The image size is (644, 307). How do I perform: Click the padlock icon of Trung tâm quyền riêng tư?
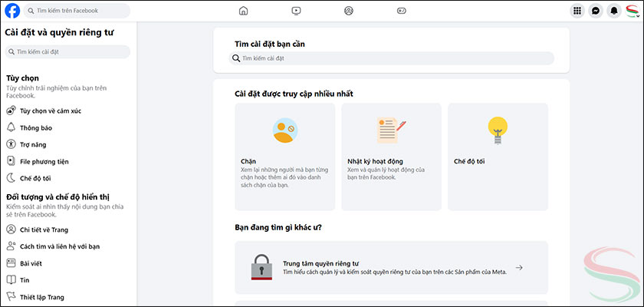(261, 267)
